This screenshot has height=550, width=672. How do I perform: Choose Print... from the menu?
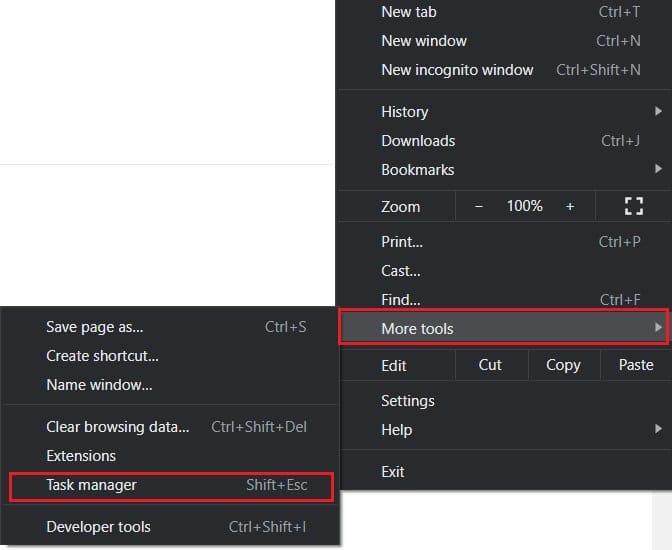coord(504,242)
